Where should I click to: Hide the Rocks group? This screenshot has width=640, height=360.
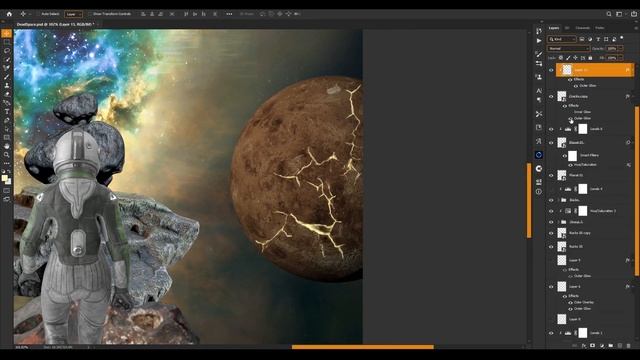[x=551, y=200]
